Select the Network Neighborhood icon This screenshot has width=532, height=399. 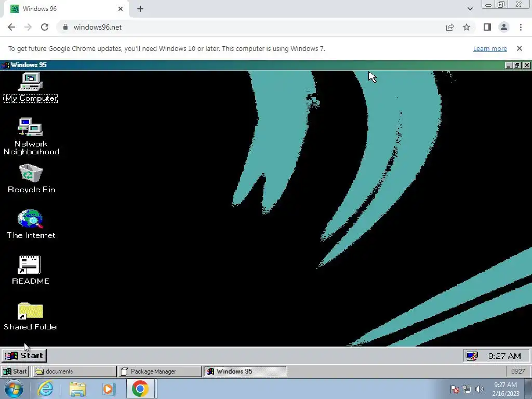(31, 136)
